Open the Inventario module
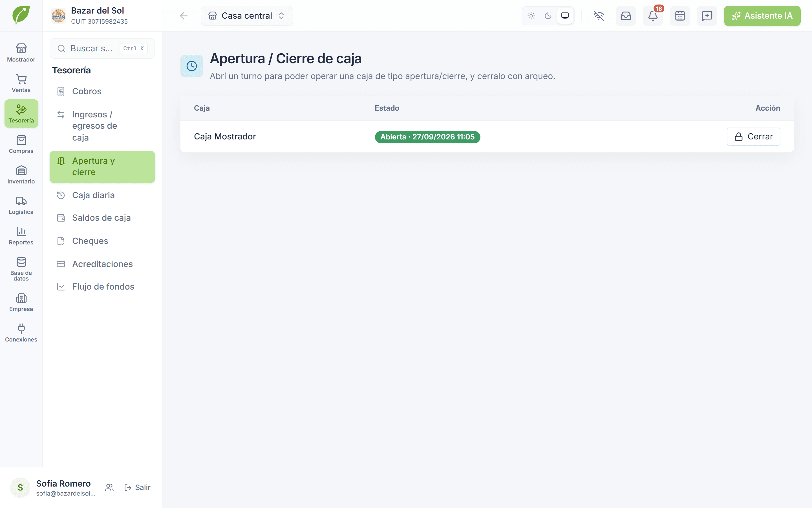812x508 pixels. pos(21,175)
